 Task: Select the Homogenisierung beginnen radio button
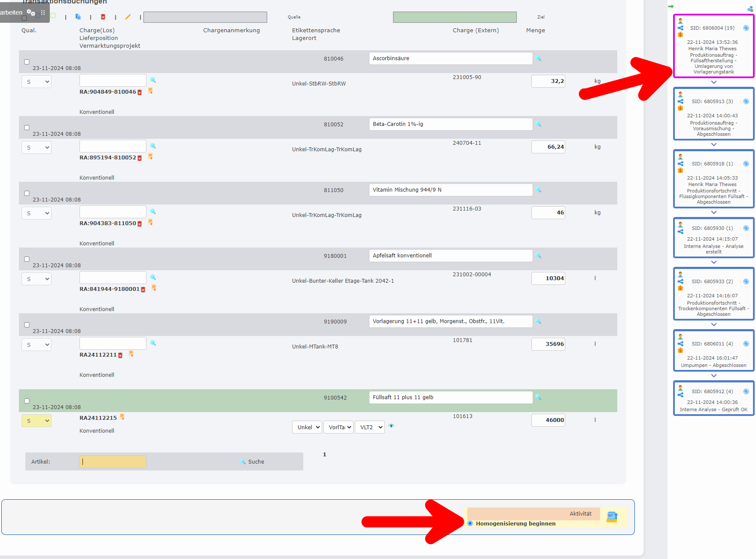click(x=470, y=523)
